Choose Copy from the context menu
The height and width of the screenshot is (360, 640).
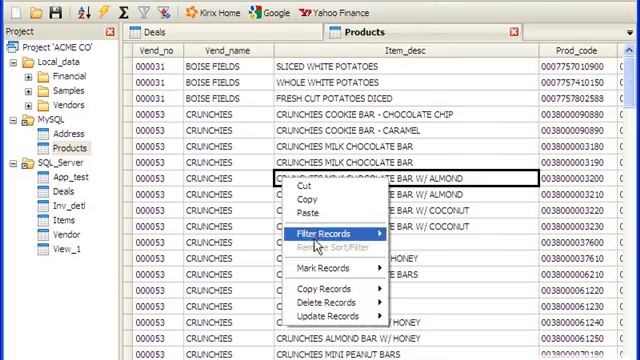click(335, 200)
